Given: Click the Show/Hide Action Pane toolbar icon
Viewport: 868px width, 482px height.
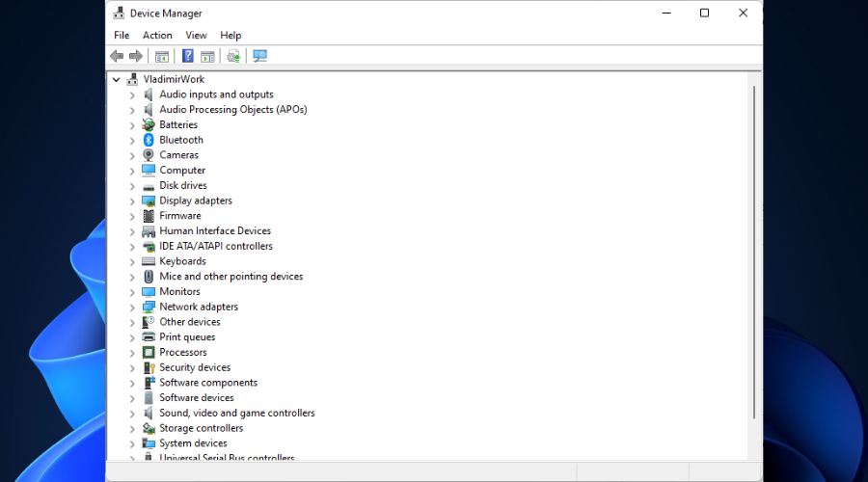Looking at the screenshot, I should (x=207, y=56).
